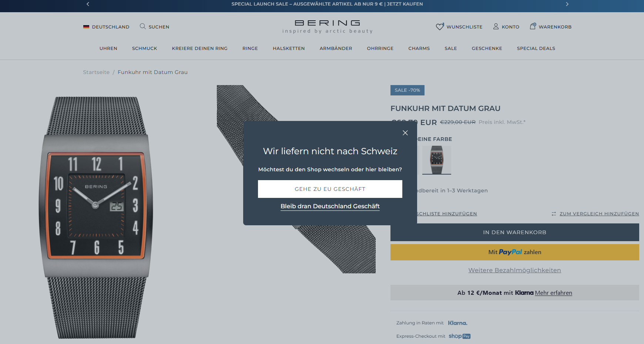Open the ARMBÄNDER menu
This screenshot has width=644, height=344.
[336, 48]
